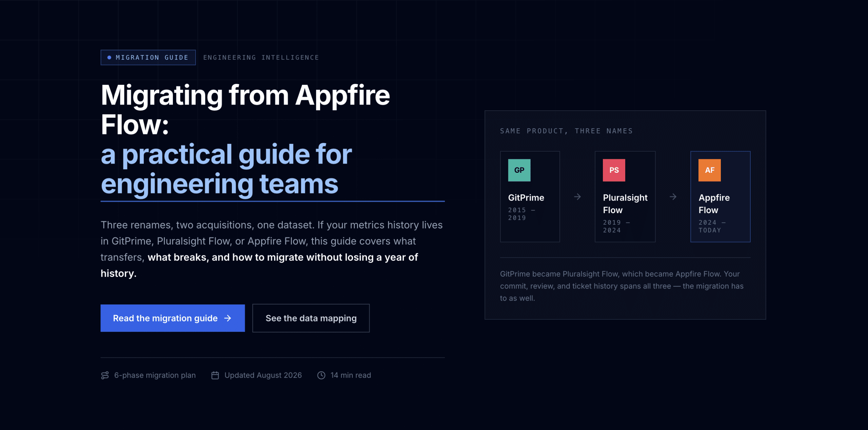Click the 'Appfire Flow' product name text

point(714,204)
